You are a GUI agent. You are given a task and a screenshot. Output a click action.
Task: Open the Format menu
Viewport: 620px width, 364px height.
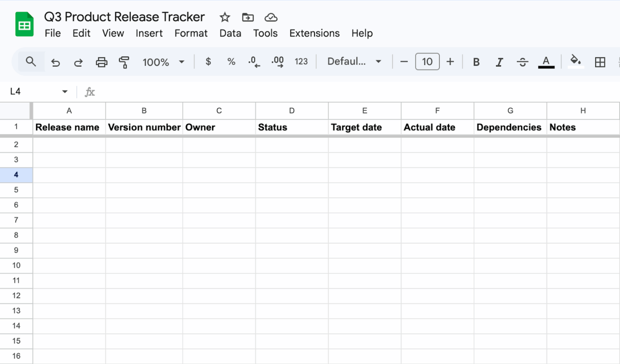tap(190, 33)
